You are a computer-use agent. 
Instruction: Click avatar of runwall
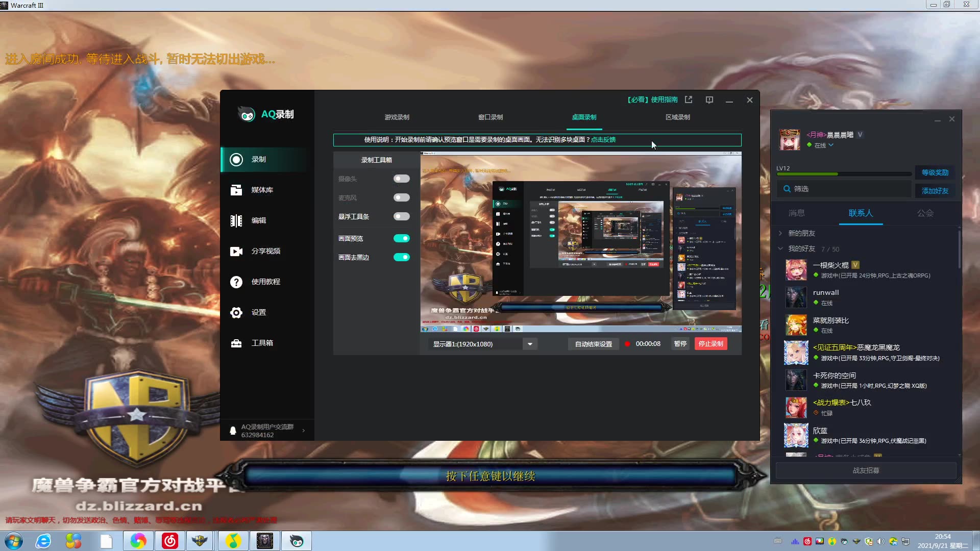(796, 297)
